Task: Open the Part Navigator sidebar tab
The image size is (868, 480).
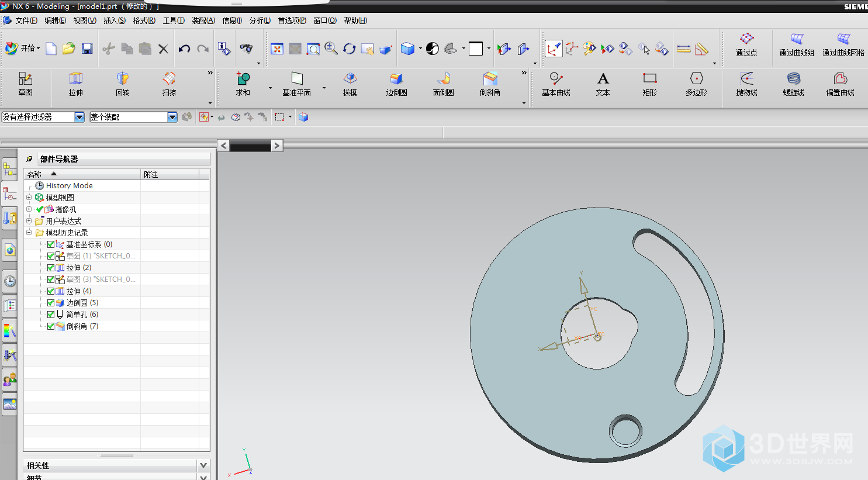Action: 9,193
